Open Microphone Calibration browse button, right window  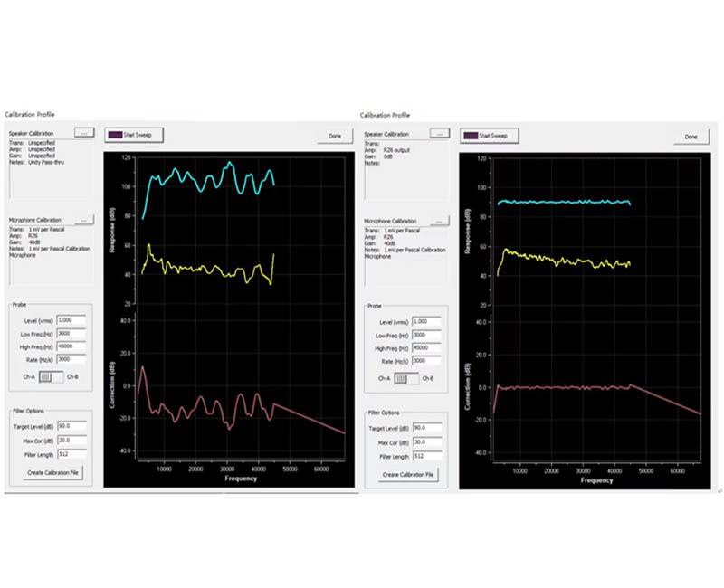[439, 221]
